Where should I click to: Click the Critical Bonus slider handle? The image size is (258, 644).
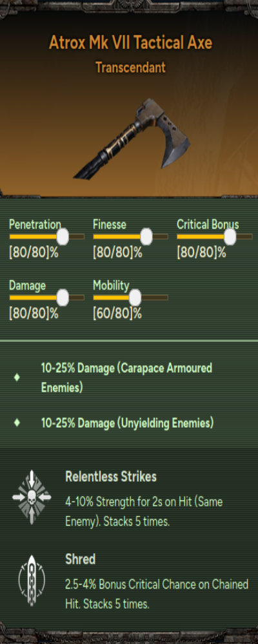coord(230,236)
